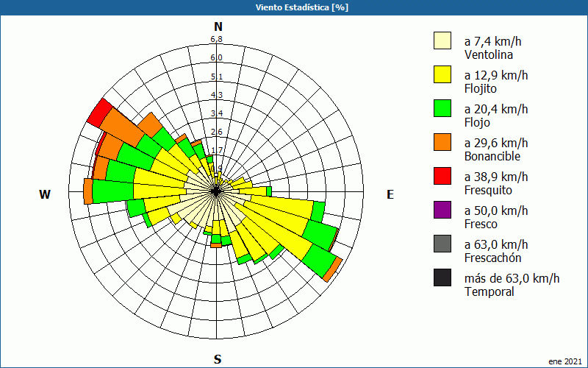The height and width of the screenshot is (368, 588).
Task: Click the Fresquito label
Action: 488,190
